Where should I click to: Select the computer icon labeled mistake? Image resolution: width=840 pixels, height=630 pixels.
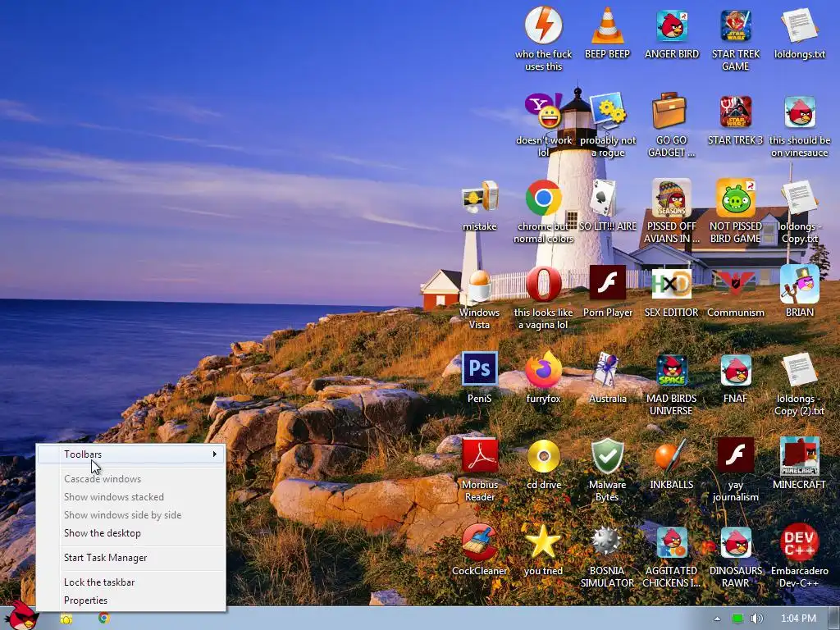tap(479, 198)
